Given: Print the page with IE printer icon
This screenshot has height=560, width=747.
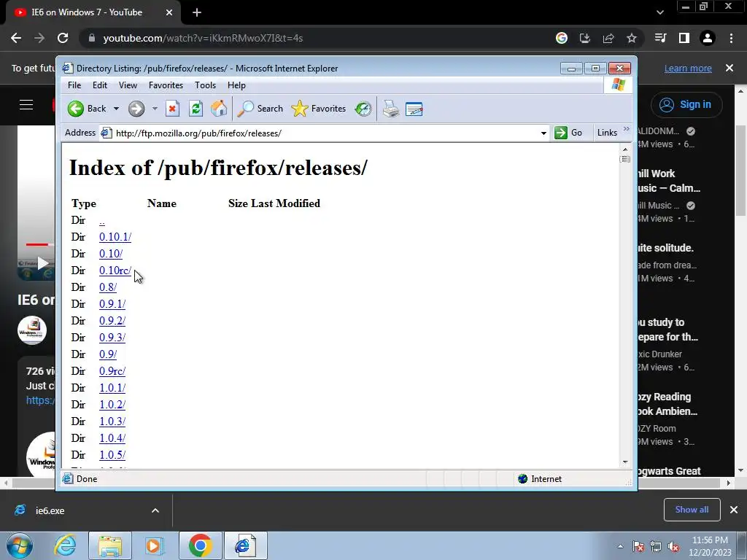Looking at the screenshot, I should point(391,109).
